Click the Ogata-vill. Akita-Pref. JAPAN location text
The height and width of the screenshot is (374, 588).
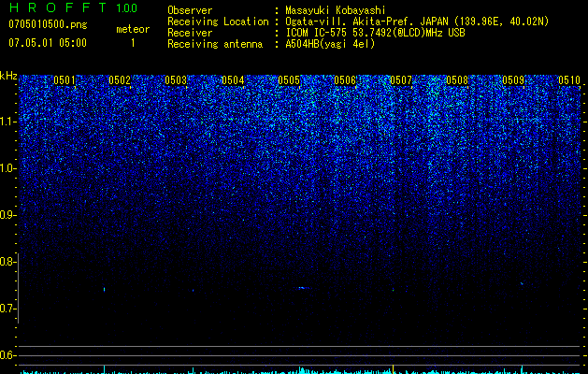pos(417,22)
